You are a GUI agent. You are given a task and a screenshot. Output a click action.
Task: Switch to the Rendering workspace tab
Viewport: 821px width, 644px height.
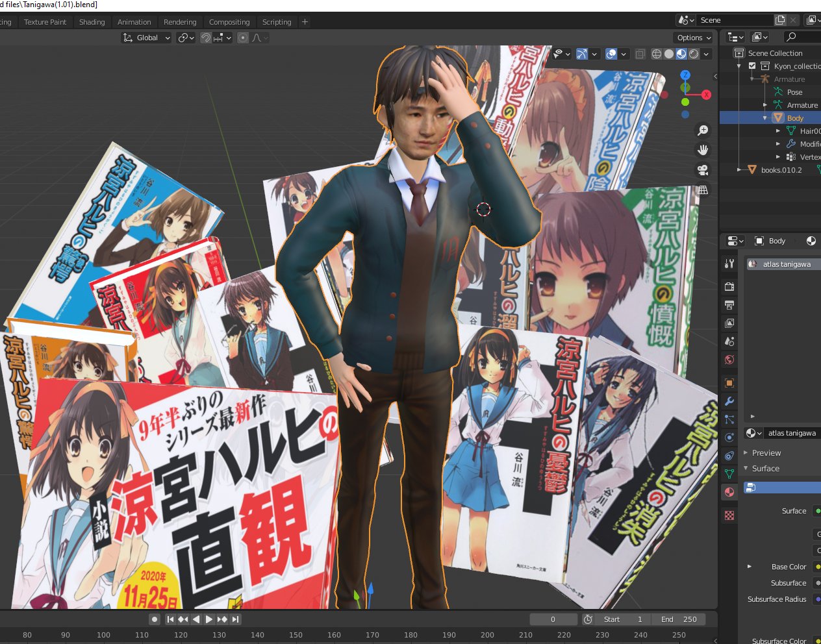click(180, 22)
